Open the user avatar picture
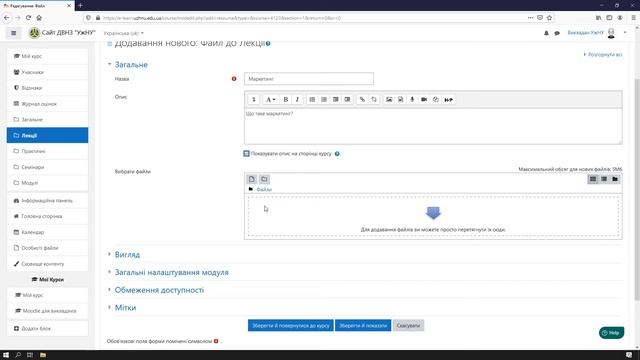 point(611,33)
